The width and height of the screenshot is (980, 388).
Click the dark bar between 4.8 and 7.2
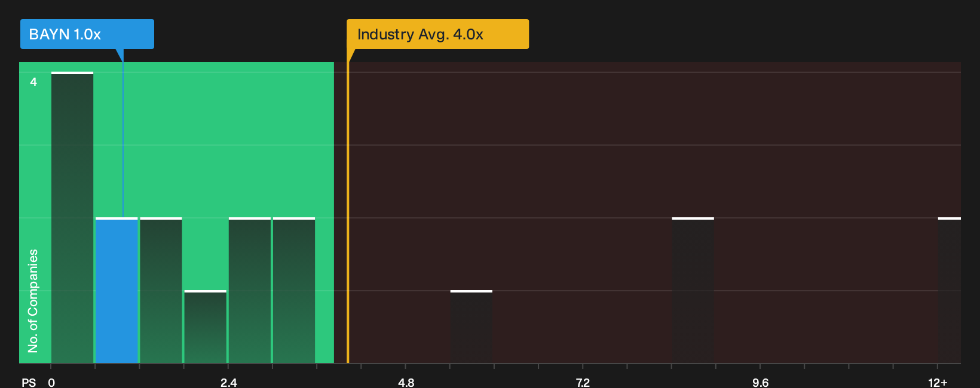tap(471, 327)
